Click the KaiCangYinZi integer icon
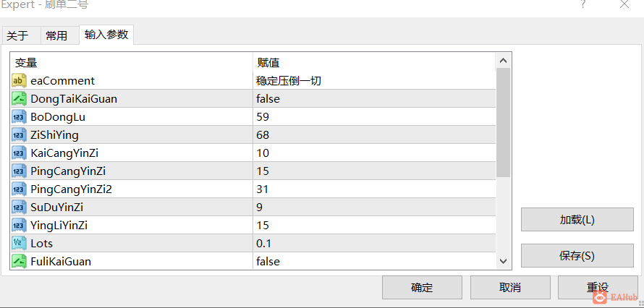Screen dimensions: 644x308 tap(19, 153)
